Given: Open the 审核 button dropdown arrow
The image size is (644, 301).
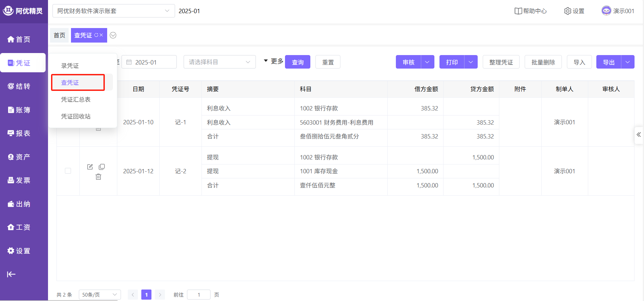Looking at the screenshot, I should pos(427,62).
